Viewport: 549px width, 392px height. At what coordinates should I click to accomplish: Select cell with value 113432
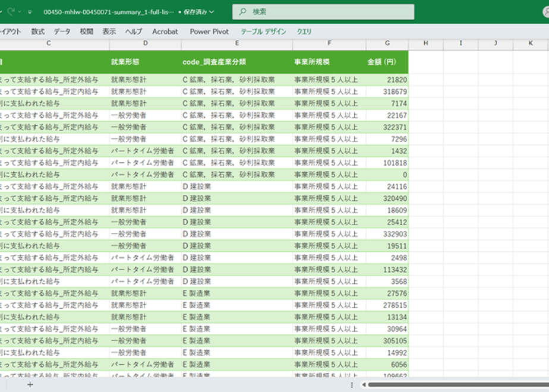click(387, 270)
